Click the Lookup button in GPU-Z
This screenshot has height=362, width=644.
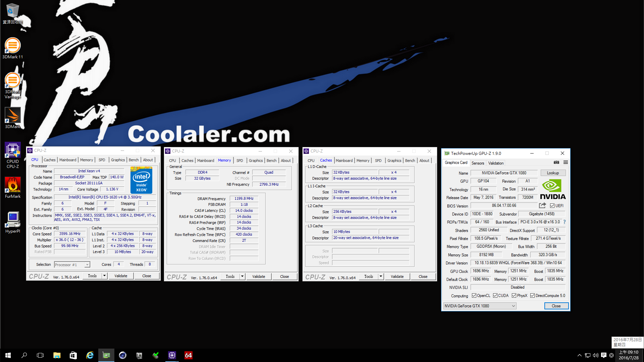[553, 173]
